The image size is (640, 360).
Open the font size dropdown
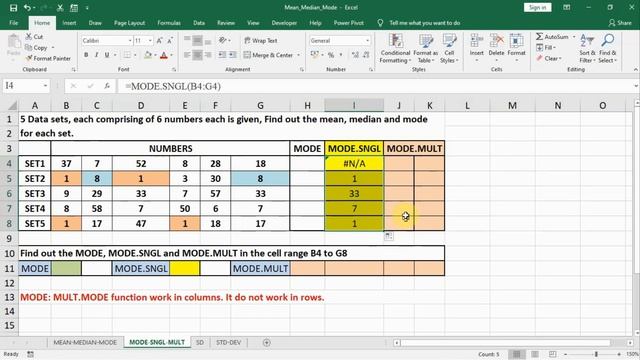[150, 40]
